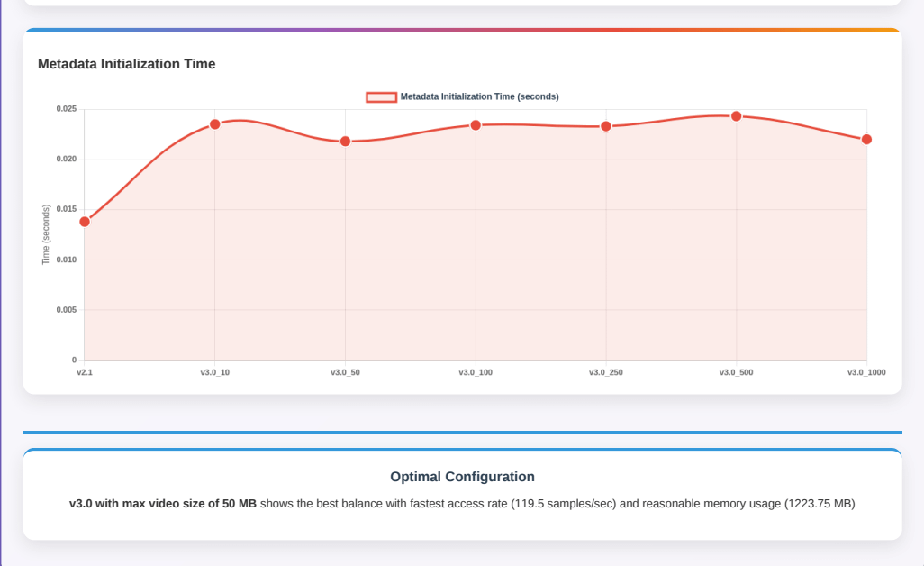The height and width of the screenshot is (566, 924).
Task: Click the Metadata Initialization Time chart heading
Action: pos(126,64)
